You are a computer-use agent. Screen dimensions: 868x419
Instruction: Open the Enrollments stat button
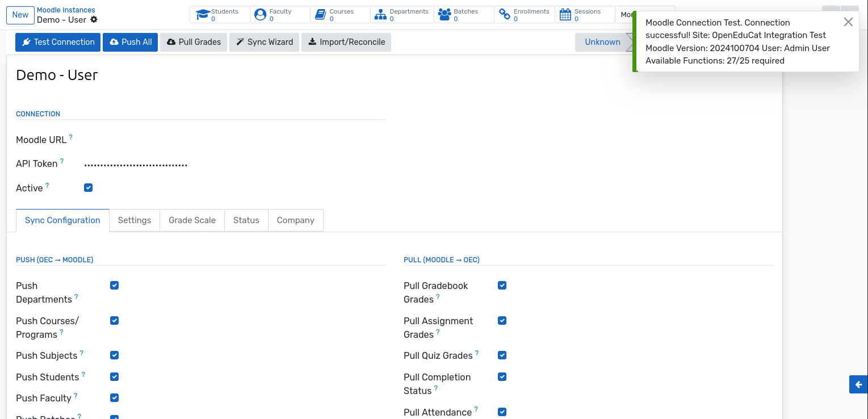tap(525, 15)
